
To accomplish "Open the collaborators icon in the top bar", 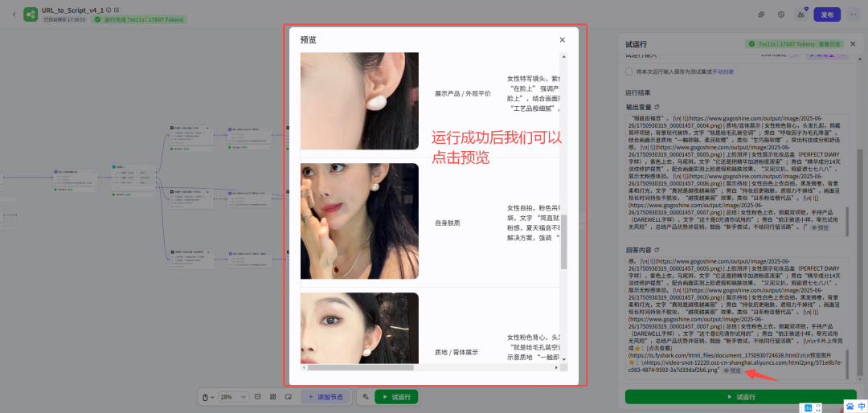I will click(801, 14).
